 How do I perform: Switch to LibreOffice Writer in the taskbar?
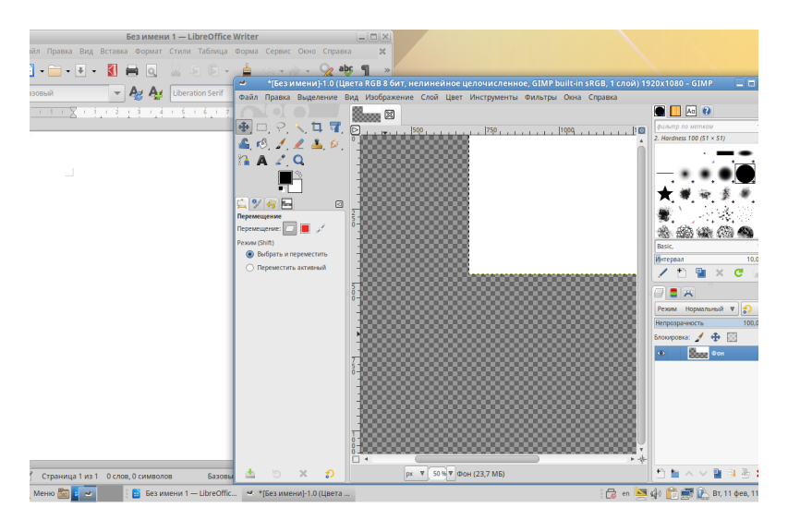[x=184, y=493]
